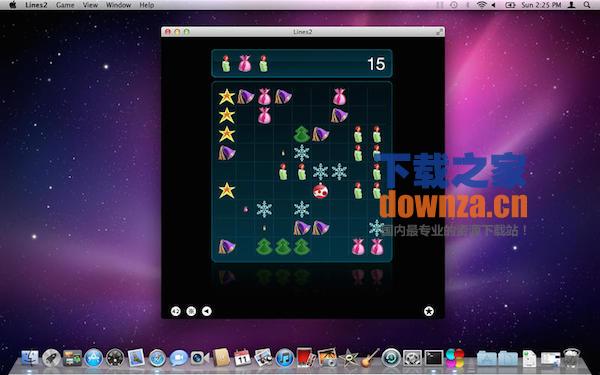Open the Lines2 application menu
Viewport: 600px width, 375px height.
click(36, 5)
